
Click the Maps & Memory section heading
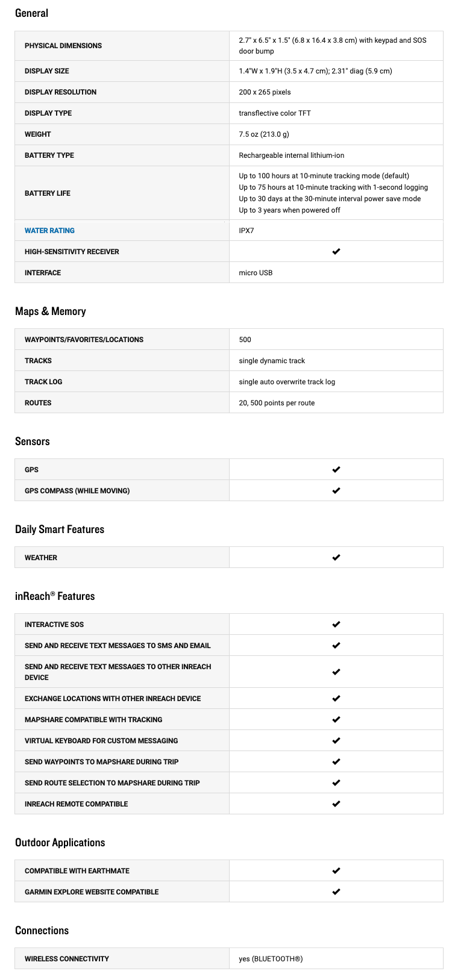(x=51, y=311)
